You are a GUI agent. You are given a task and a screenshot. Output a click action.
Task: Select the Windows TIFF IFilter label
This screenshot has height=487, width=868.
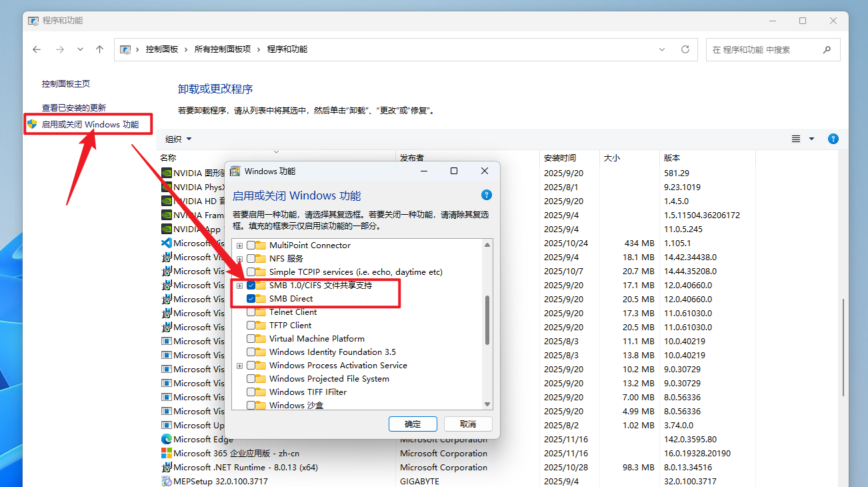pos(308,392)
